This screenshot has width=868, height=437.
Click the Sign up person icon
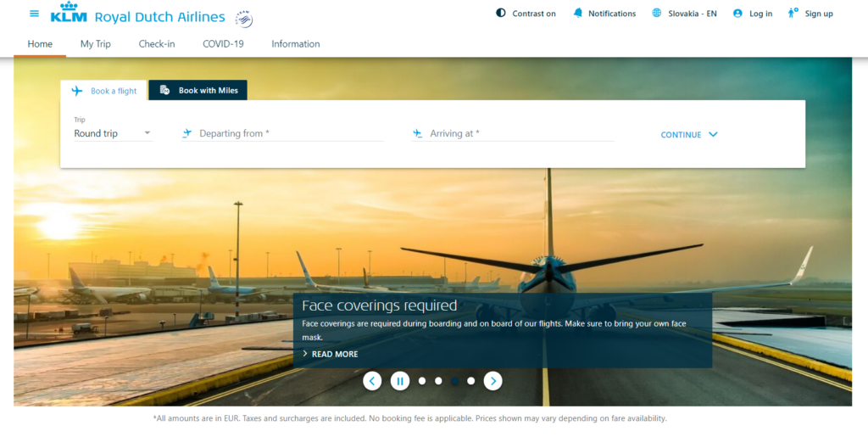793,14
